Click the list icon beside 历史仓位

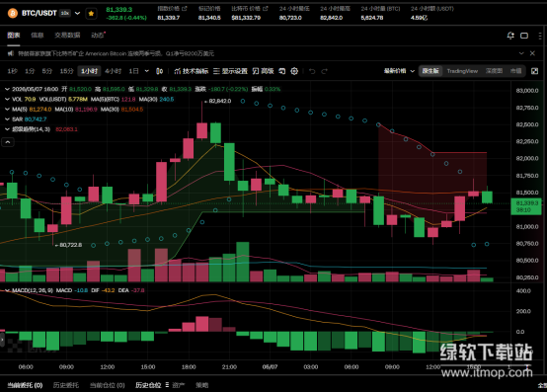(x=167, y=385)
